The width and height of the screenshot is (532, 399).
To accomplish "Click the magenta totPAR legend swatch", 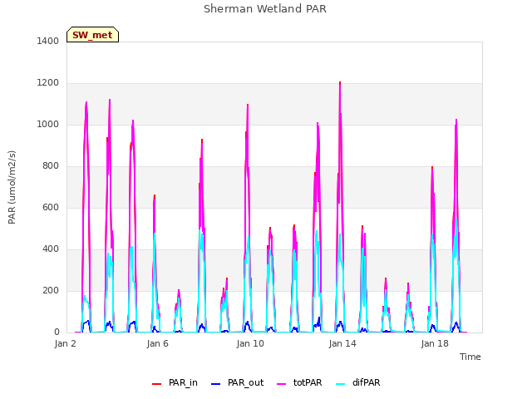I will pos(282,384).
